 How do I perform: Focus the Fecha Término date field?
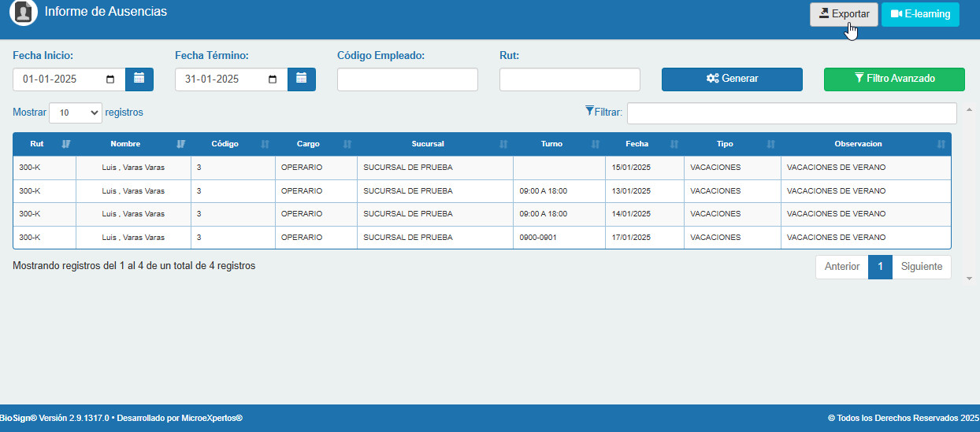[232, 79]
